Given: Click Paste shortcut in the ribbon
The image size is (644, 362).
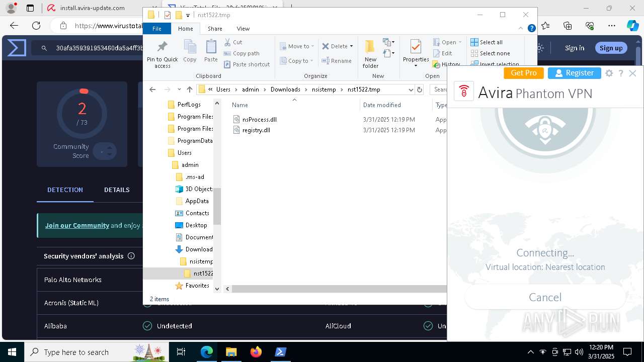Looking at the screenshot, I should pos(247,64).
